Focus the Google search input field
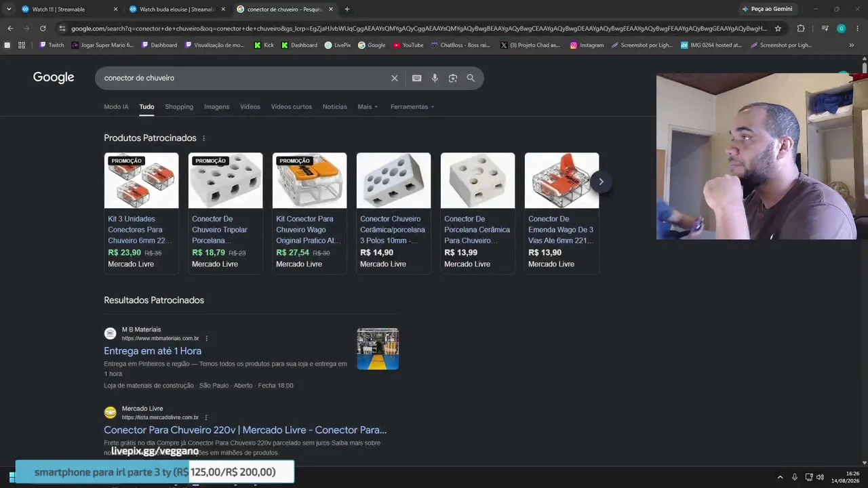Viewport: 868px width, 488px height. pos(244,78)
